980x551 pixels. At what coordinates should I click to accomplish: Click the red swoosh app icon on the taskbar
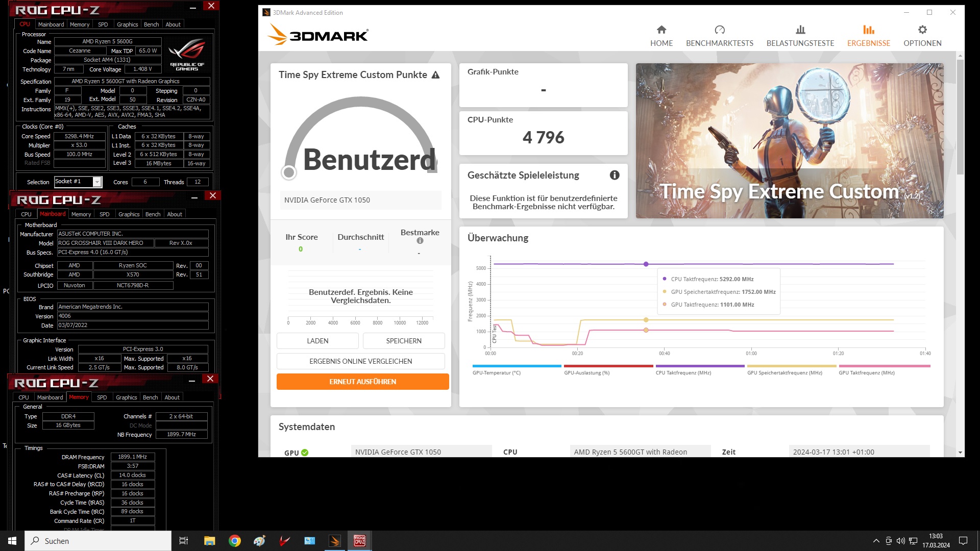click(285, 541)
